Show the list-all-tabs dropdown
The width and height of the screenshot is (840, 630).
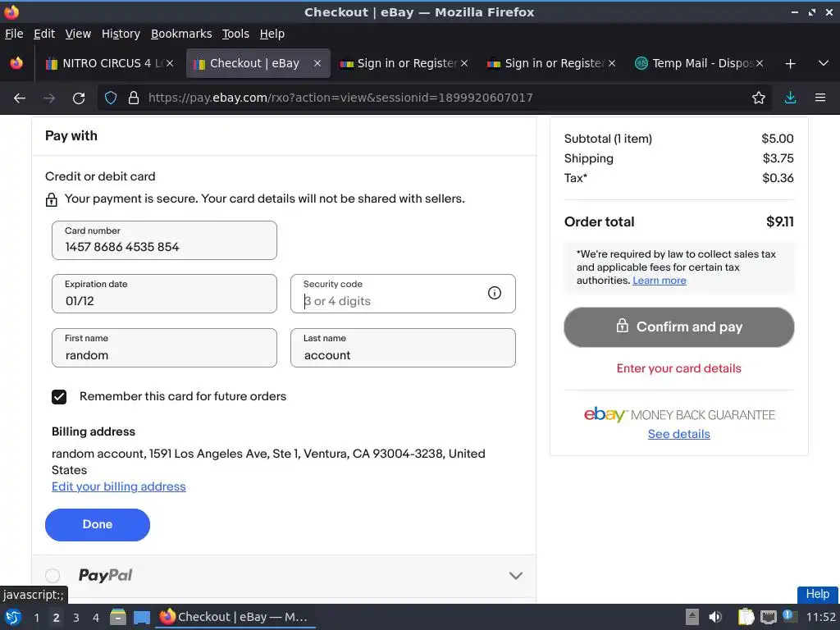(x=824, y=63)
